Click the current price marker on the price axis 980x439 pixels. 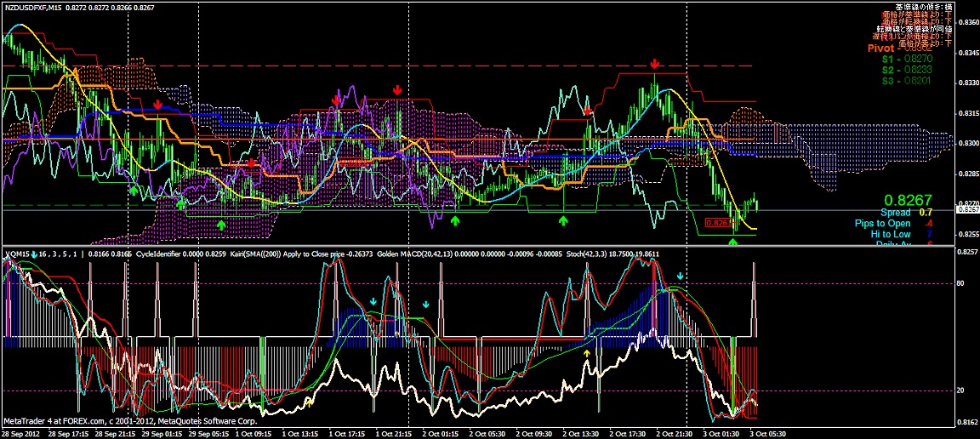coord(967,209)
